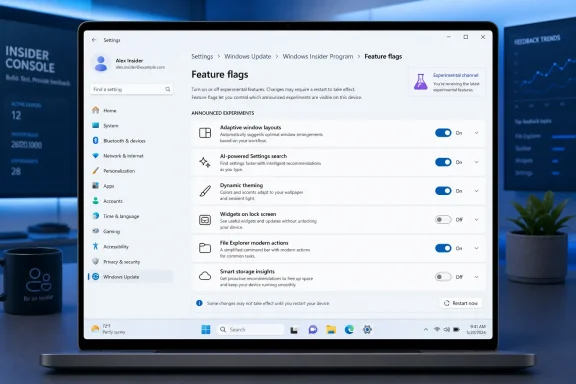Click Settings gear in taskbar

point(367,329)
